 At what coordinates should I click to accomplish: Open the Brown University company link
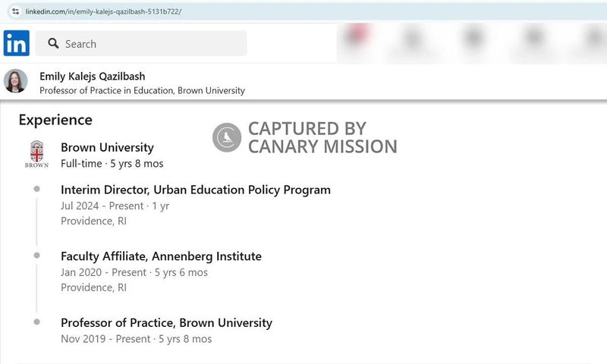coord(107,147)
